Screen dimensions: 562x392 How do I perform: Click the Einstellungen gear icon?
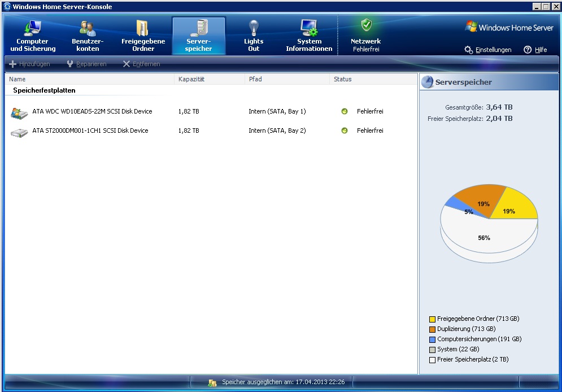tap(468, 50)
